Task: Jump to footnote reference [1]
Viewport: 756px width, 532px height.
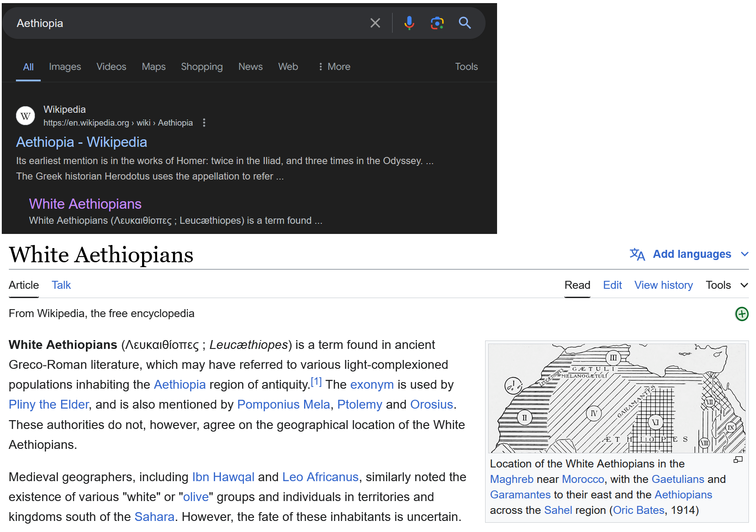Action: click(x=316, y=382)
